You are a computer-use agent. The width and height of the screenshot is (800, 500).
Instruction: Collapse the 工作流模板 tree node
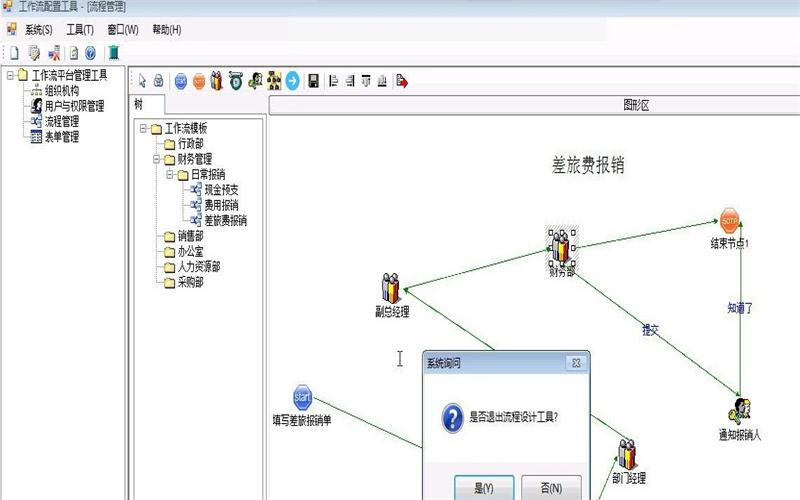pos(143,128)
